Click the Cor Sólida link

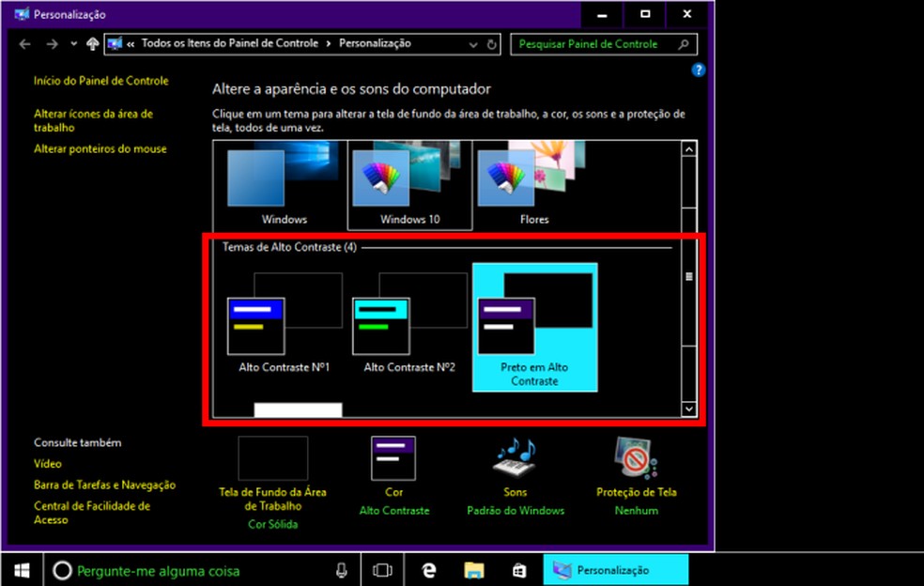[x=273, y=524]
